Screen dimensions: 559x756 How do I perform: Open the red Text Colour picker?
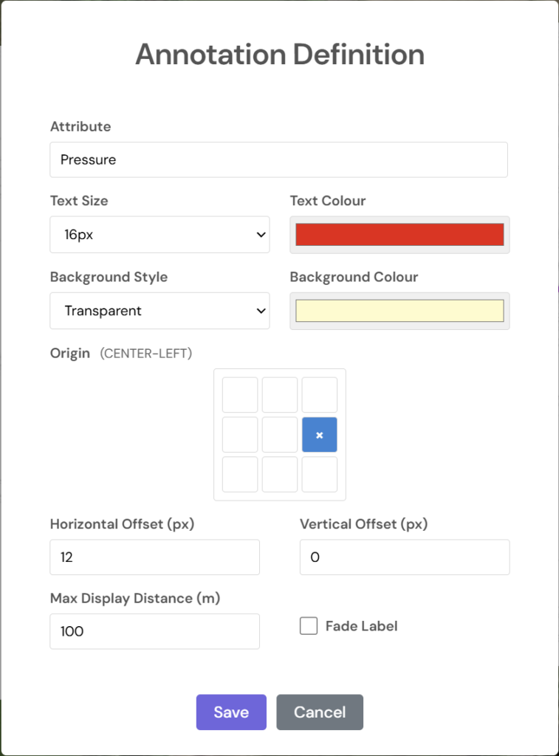(x=399, y=235)
